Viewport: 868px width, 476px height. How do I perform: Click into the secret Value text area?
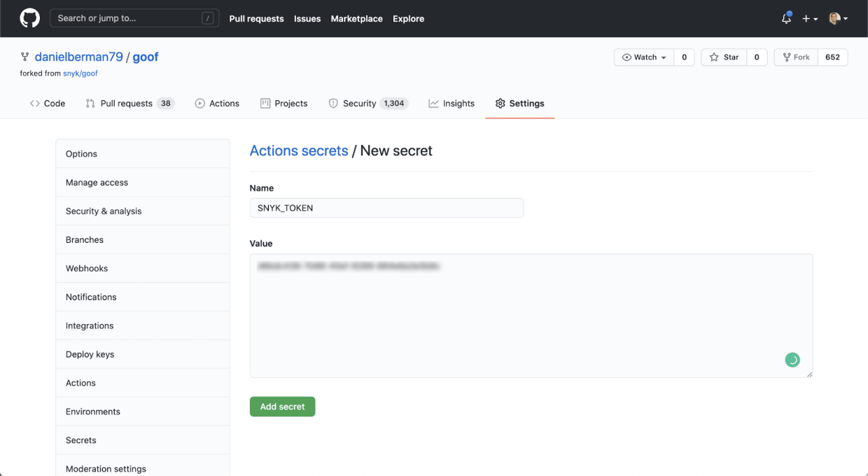531,316
